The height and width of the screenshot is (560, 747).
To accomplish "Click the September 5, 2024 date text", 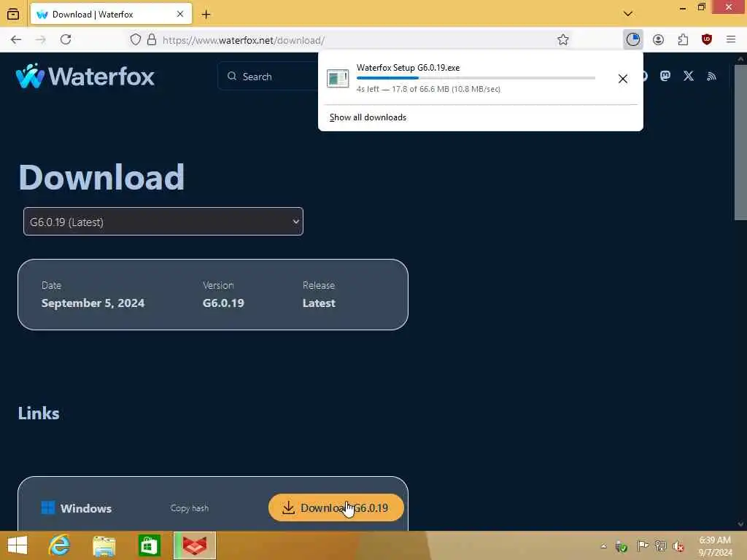I will 93,303.
